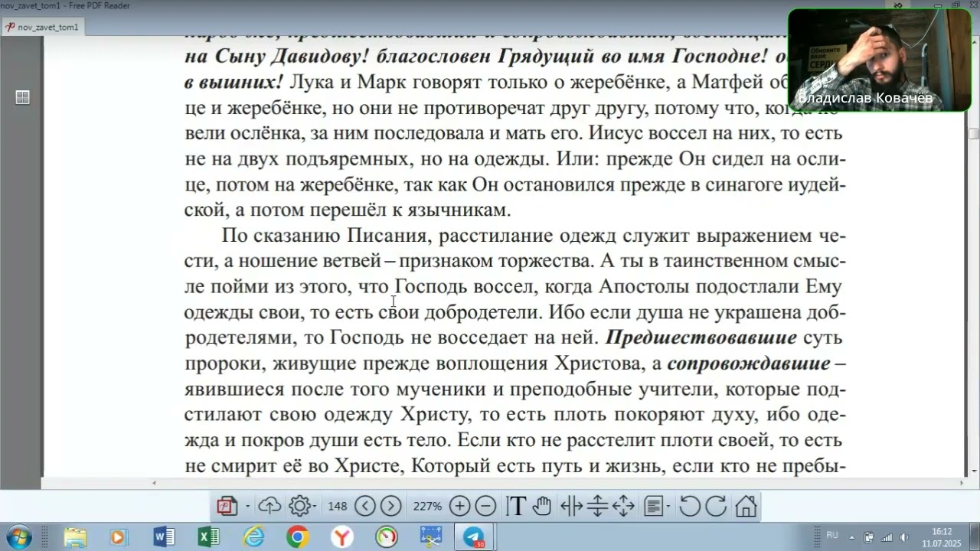The height and width of the screenshot is (551, 980).
Task: Zoom out with the minus icon
Action: coord(485,506)
